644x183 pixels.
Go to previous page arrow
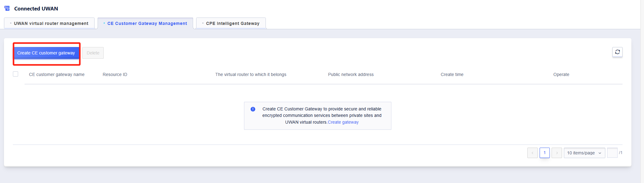tap(533, 153)
